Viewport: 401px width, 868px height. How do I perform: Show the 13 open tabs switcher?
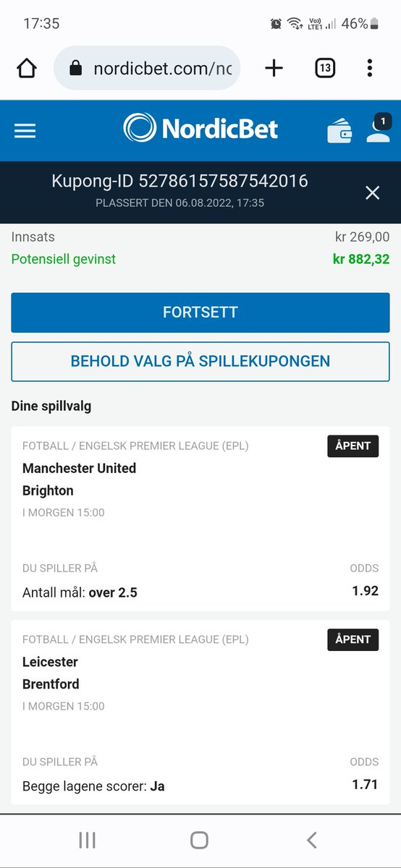point(325,69)
